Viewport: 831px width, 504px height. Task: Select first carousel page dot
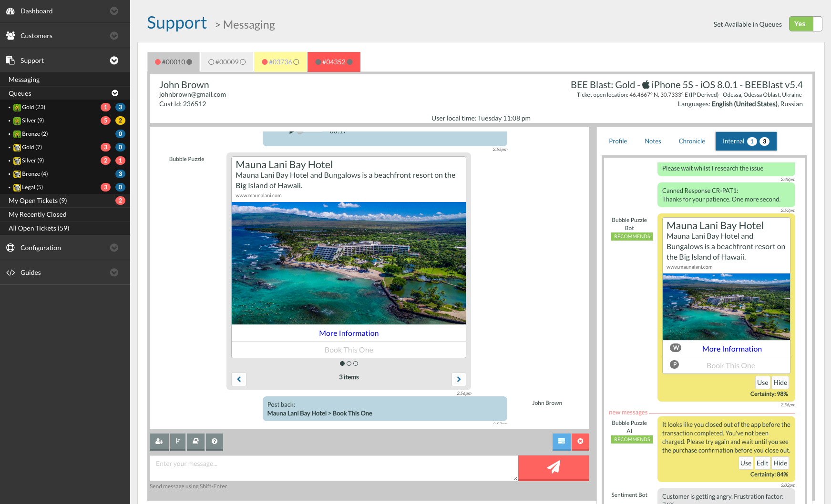(342, 363)
